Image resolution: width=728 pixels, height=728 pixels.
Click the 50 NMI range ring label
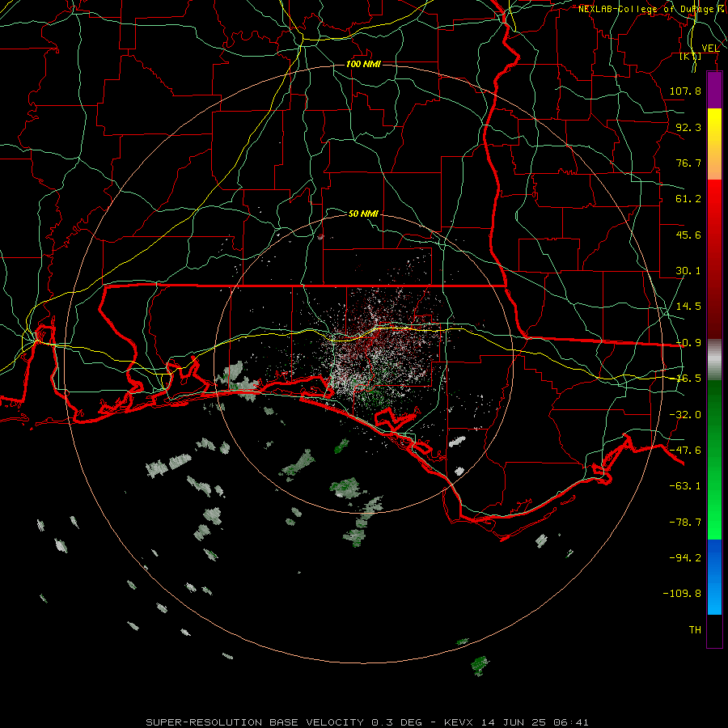tap(363, 214)
